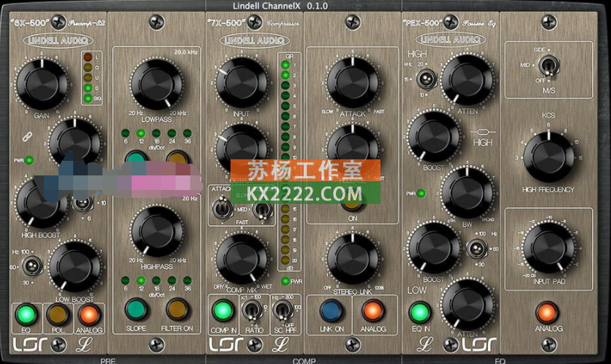Click the KCS HIGH FREQUENCY knob
Image resolution: width=611 pixels, height=364 pixels.
[x=549, y=157]
